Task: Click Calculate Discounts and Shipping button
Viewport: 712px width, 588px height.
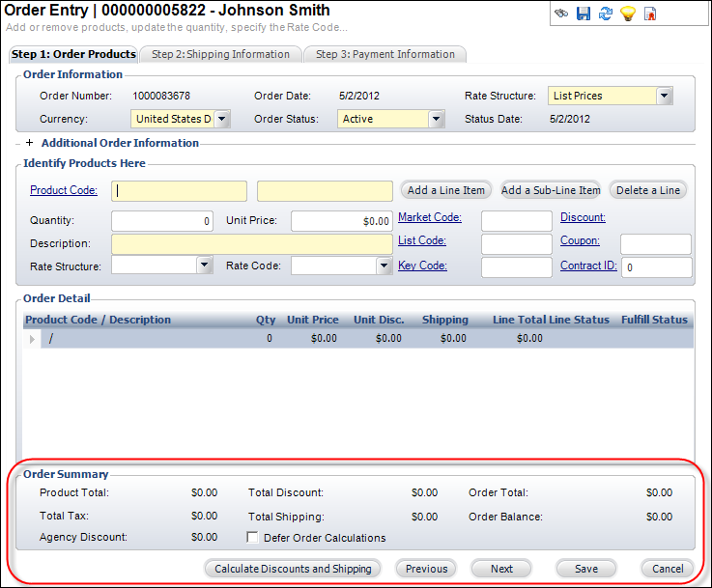Action: [x=293, y=569]
